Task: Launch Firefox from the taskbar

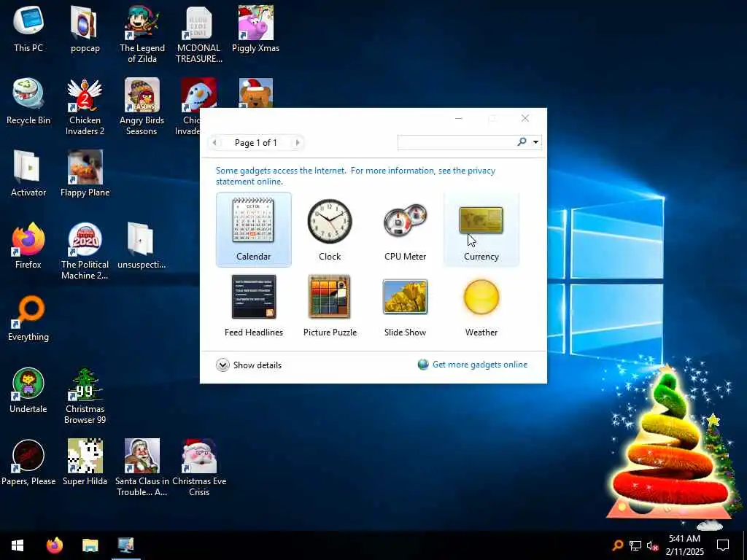Action: 54,545
